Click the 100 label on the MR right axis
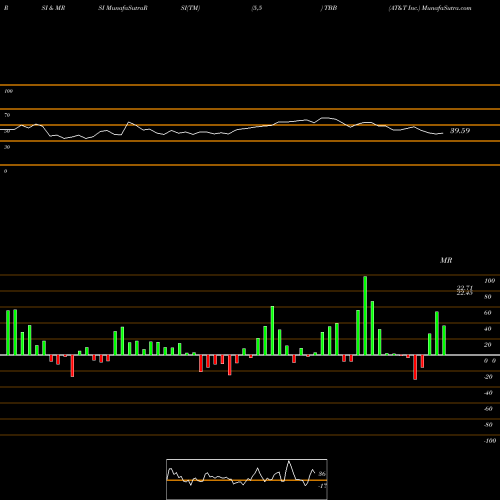This screenshot has height=500, width=500. click(489, 281)
